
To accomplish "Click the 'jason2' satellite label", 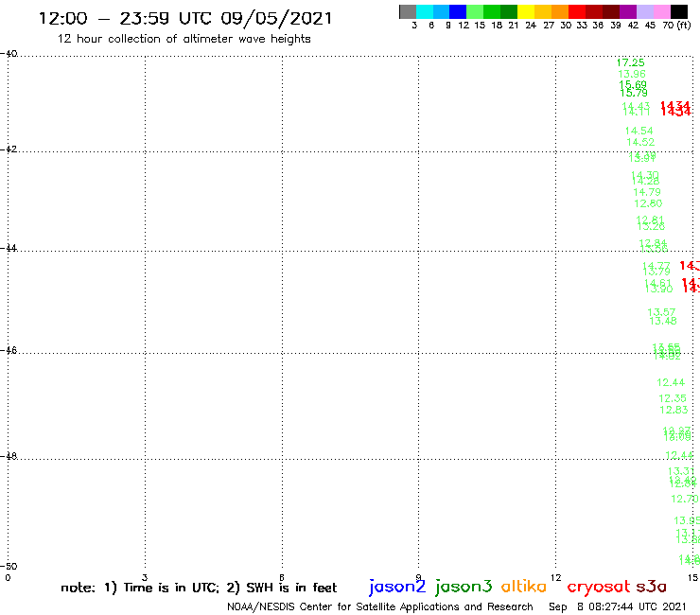I will (397, 587).
